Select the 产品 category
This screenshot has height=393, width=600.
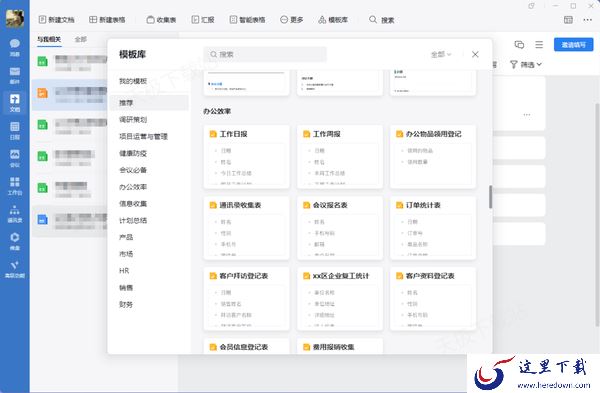click(x=126, y=237)
